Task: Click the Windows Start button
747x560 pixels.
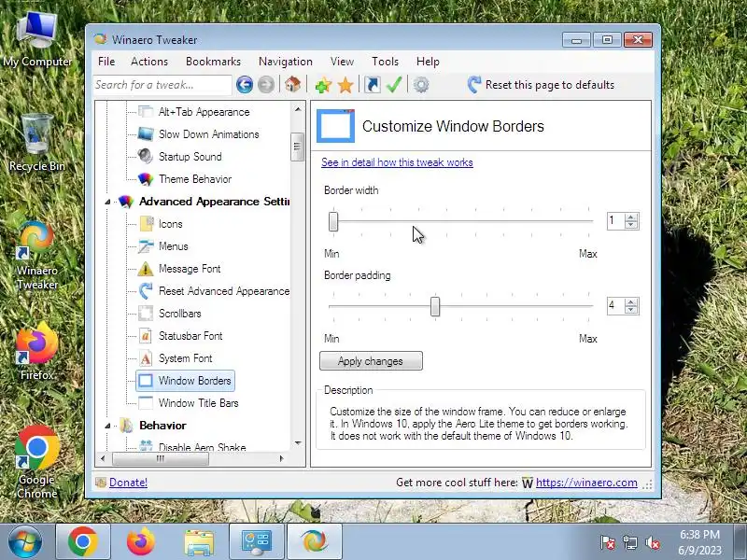Action: click(24, 541)
